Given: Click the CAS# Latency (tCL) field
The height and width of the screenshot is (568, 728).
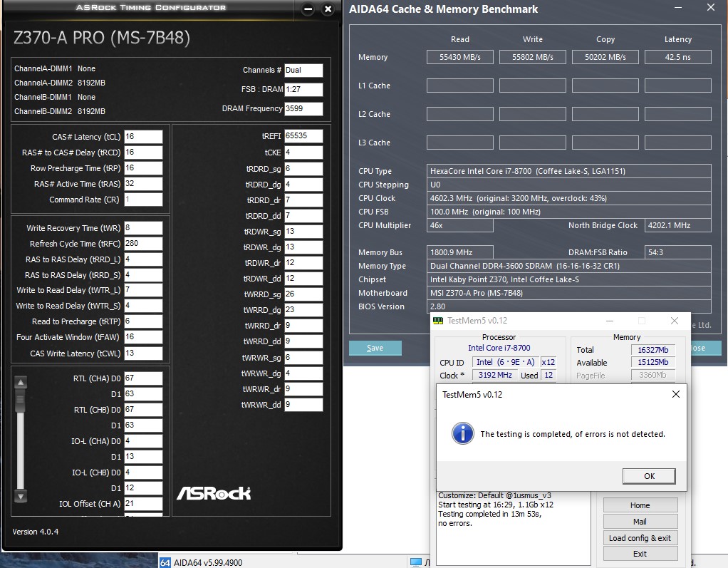Looking at the screenshot, I should coord(143,137).
